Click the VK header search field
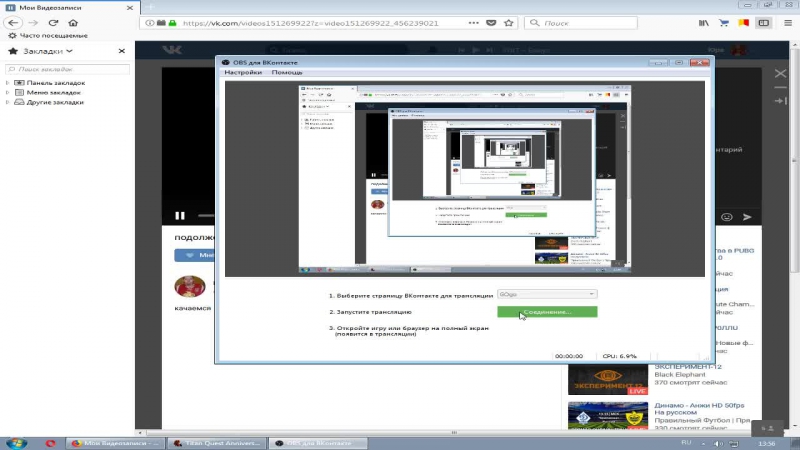Viewport: 800px width, 450px height. pos(337,50)
